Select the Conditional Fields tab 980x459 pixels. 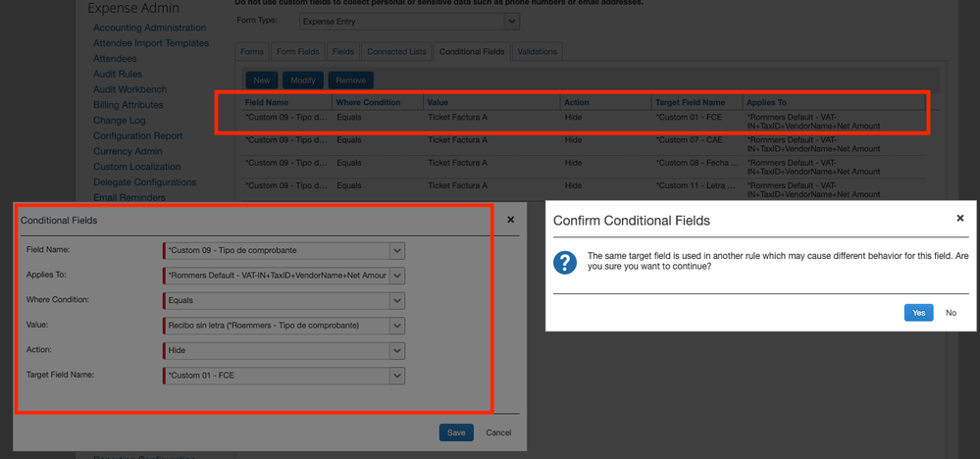[472, 52]
